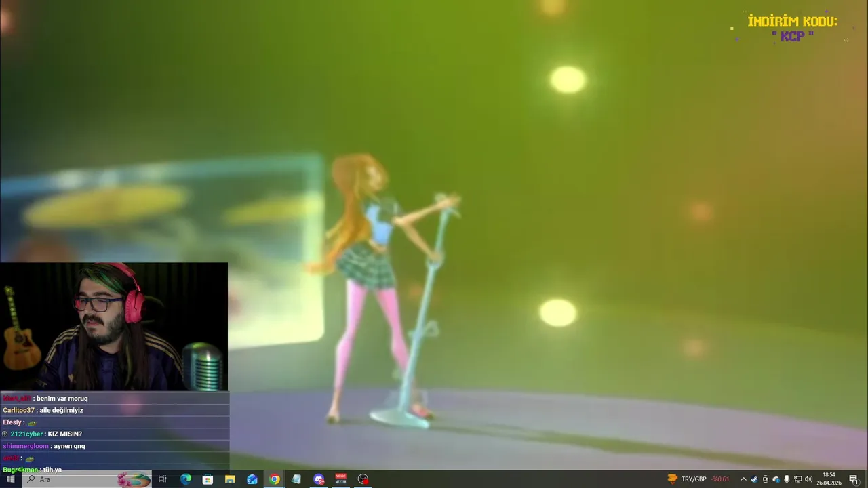The height and width of the screenshot is (488, 868).
Task: Open the volume control in tray
Action: point(808,479)
